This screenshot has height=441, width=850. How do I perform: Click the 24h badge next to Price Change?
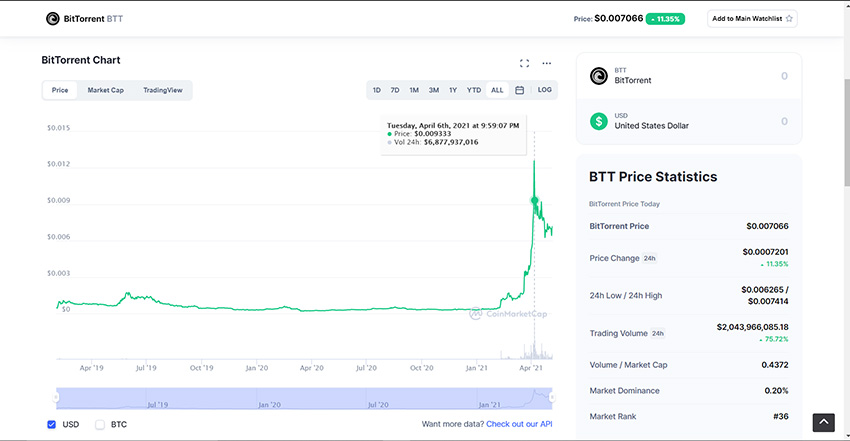(x=649, y=258)
